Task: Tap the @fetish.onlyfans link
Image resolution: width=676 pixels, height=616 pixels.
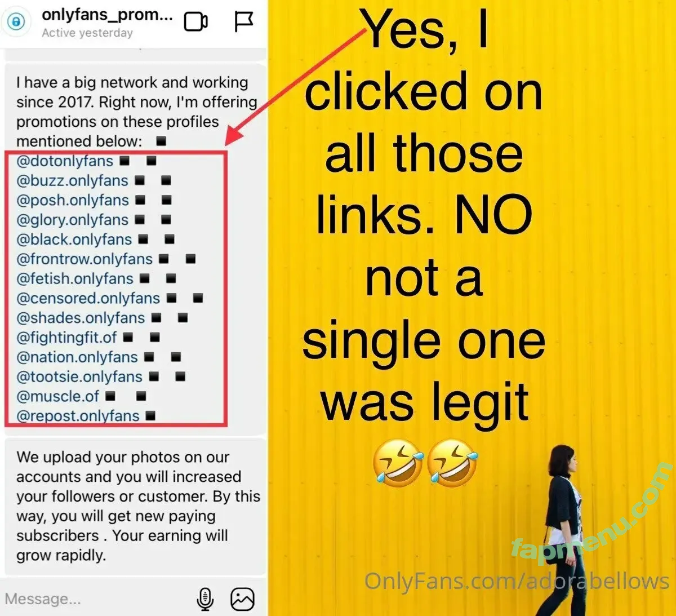Action: tap(75, 278)
